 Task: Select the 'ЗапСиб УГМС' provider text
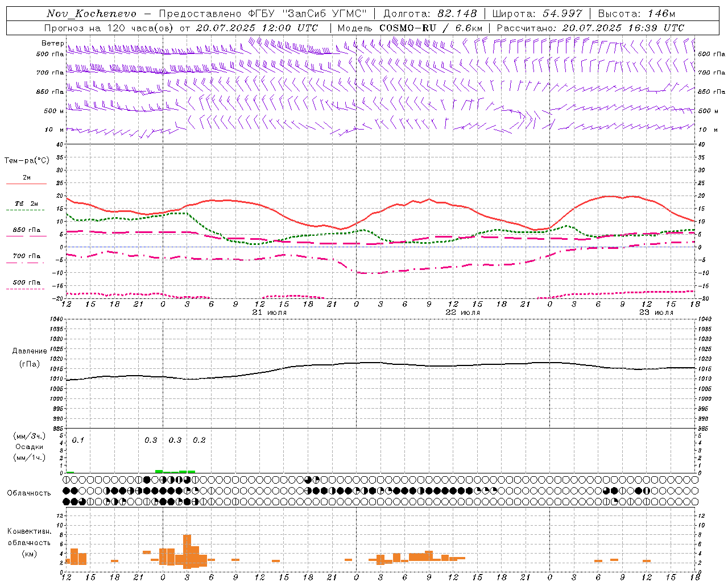[x=325, y=14]
